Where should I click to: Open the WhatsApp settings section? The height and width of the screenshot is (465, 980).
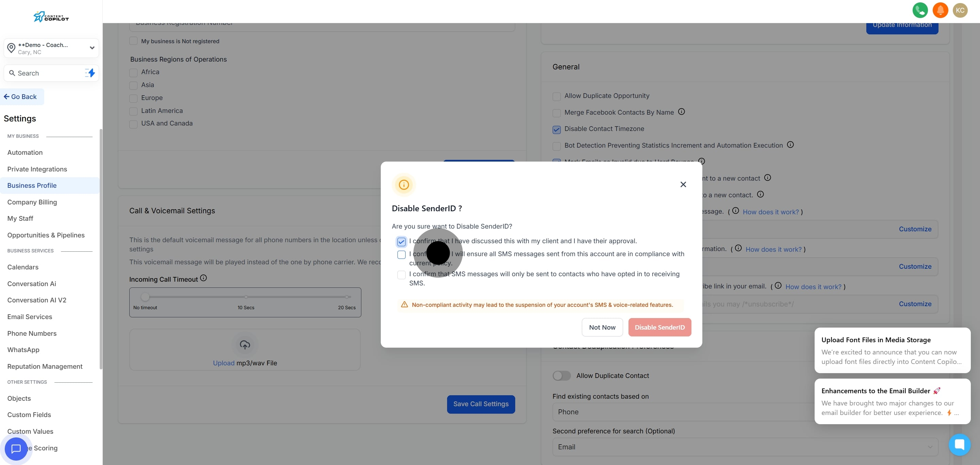(23, 350)
